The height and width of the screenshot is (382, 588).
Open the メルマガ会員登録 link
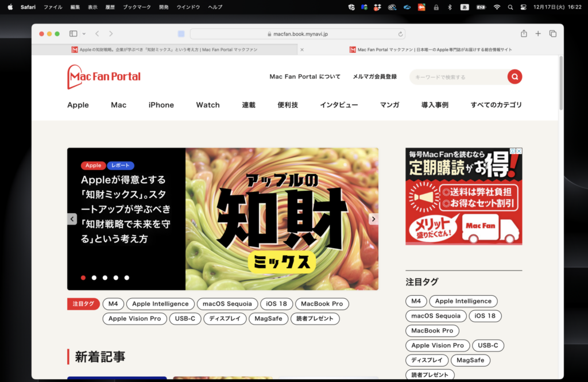point(374,76)
